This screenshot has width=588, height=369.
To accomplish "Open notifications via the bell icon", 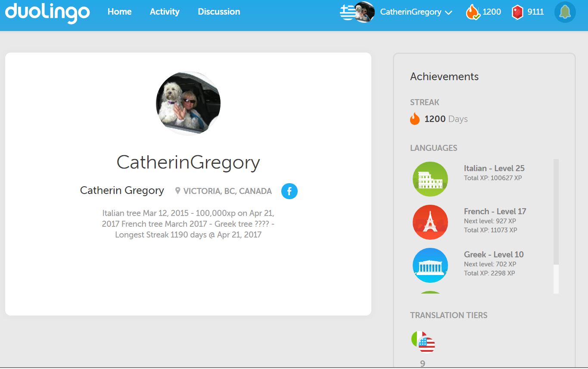I will pos(565,12).
